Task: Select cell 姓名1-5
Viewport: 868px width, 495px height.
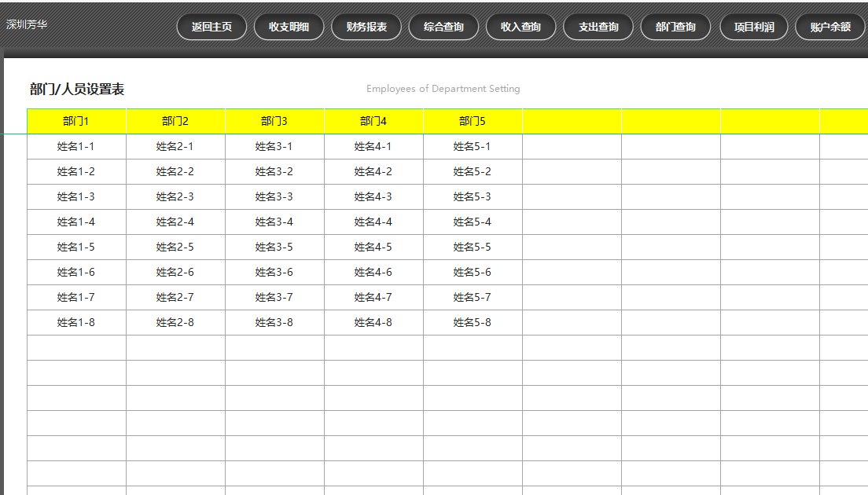Action: point(76,247)
